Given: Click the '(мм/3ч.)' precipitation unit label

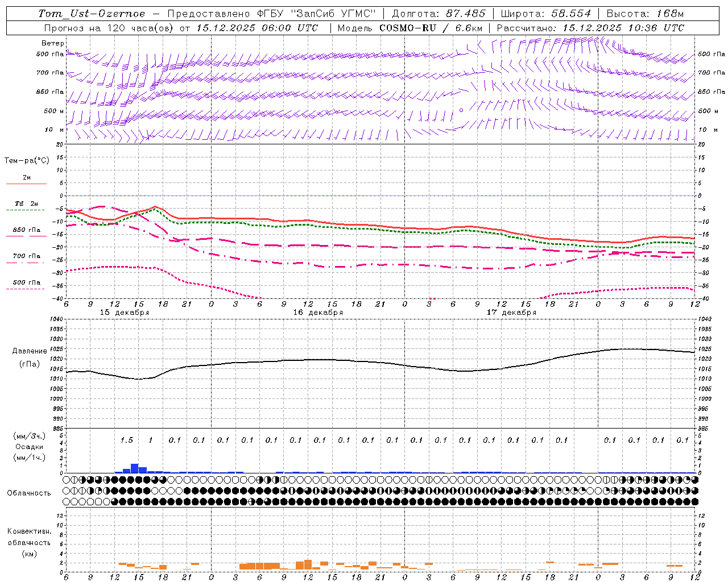Looking at the screenshot, I should point(30,436).
